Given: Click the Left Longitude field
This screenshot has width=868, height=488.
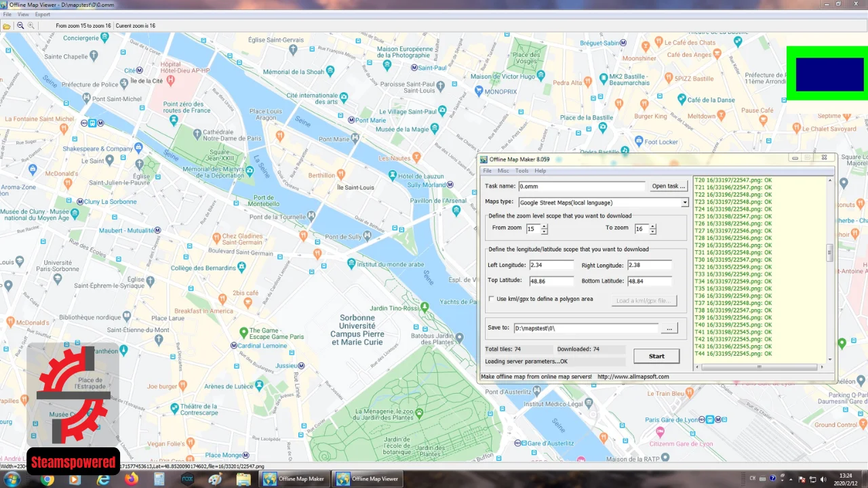Looking at the screenshot, I should [x=551, y=265].
